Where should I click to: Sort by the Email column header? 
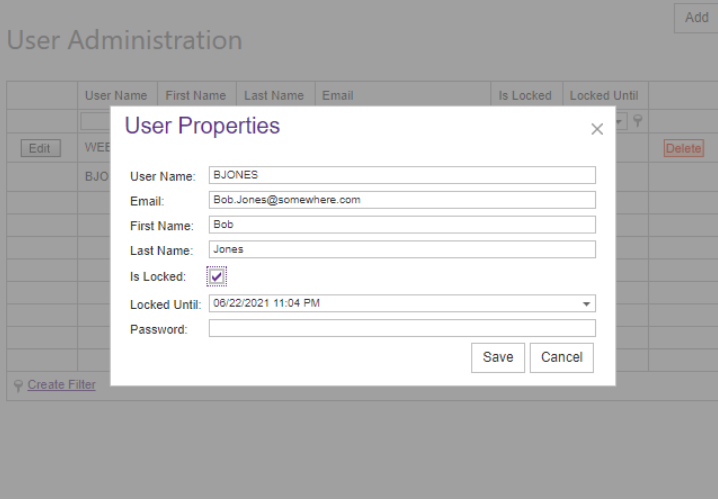(338, 96)
